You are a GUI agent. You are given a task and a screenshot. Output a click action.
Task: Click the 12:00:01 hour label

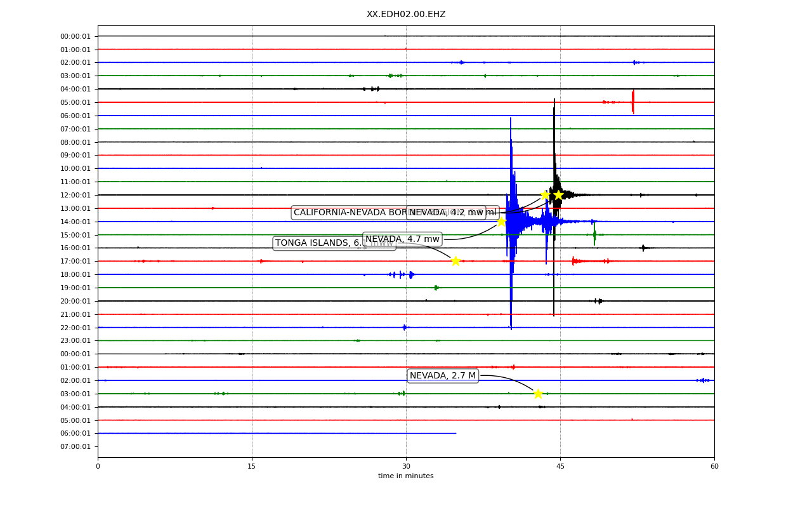coord(75,195)
